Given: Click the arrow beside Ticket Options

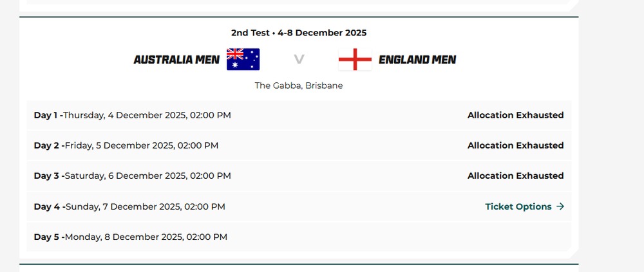Looking at the screenshot, I should [560, 206].
